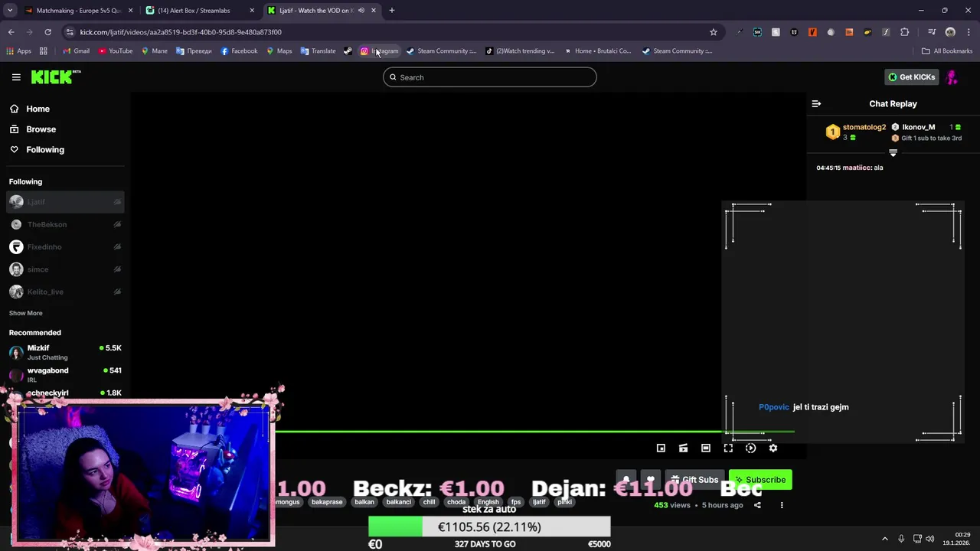This screenshot has width=980, height=551.
Task: Open the Apps bookmark shortcut
Action: (19, 51)
